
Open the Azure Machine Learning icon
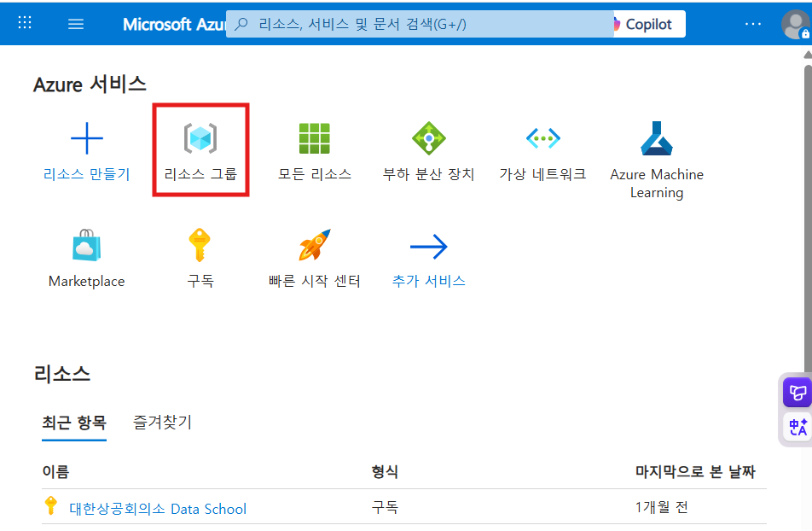point(657,138)
